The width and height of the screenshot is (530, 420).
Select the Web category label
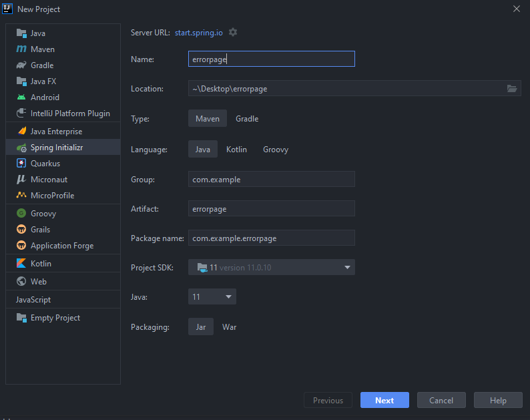[39, 281]
